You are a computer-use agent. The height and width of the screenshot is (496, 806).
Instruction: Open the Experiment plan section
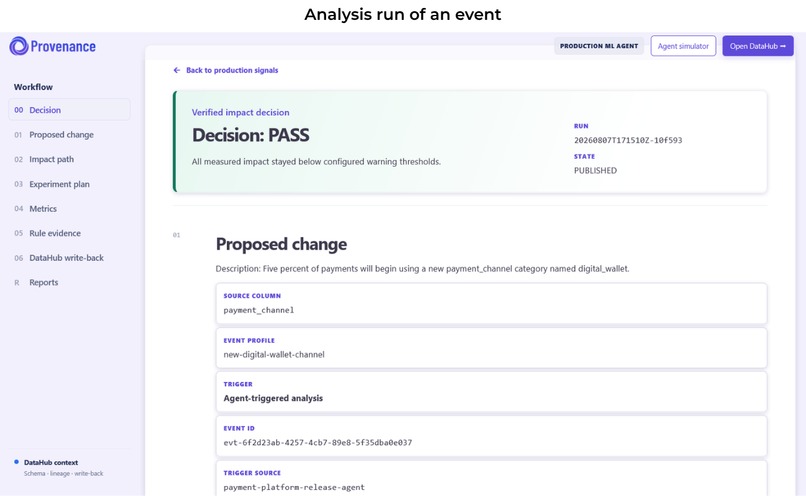[59, 184]
